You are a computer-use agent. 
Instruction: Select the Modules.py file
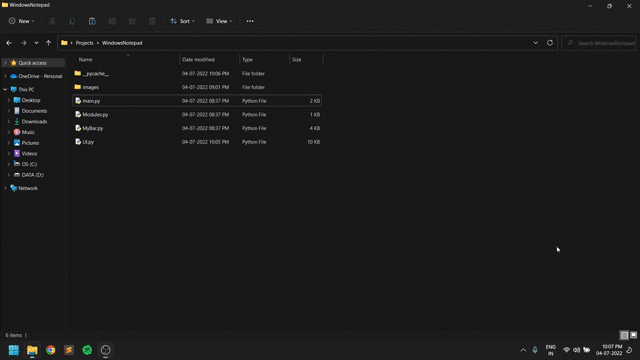(197, 114)
